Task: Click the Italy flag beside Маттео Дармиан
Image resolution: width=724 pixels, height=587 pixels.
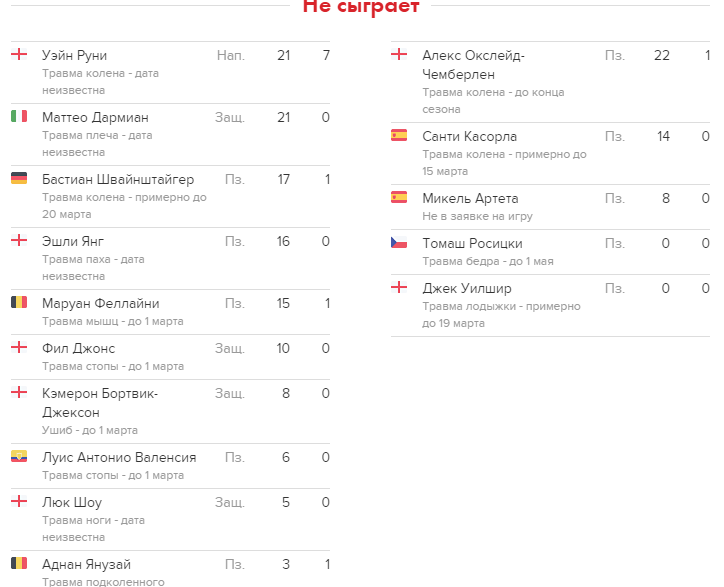Action: 19,116
